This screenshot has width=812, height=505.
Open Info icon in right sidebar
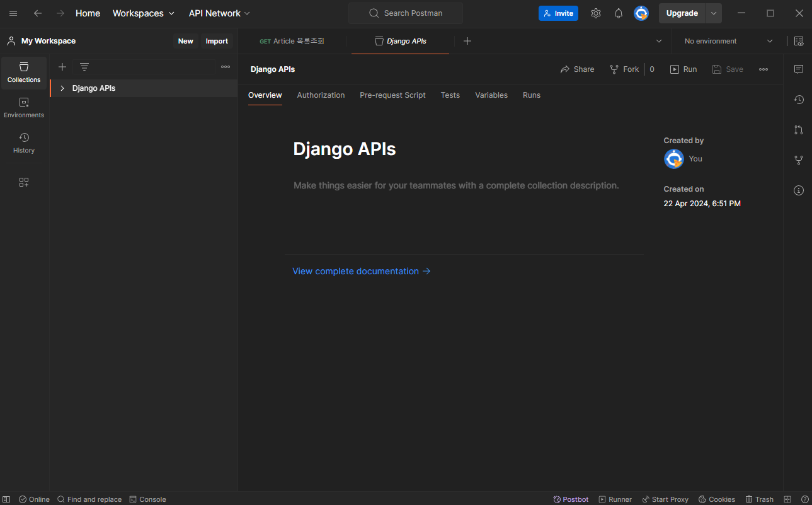799,190
